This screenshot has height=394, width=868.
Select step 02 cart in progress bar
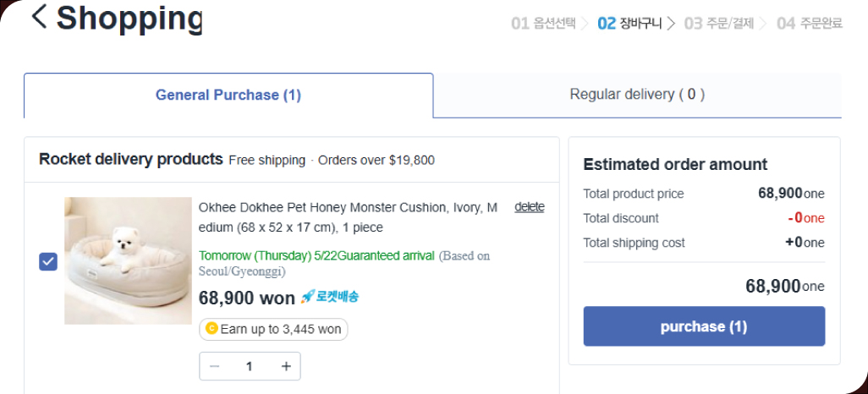point(629,24)
